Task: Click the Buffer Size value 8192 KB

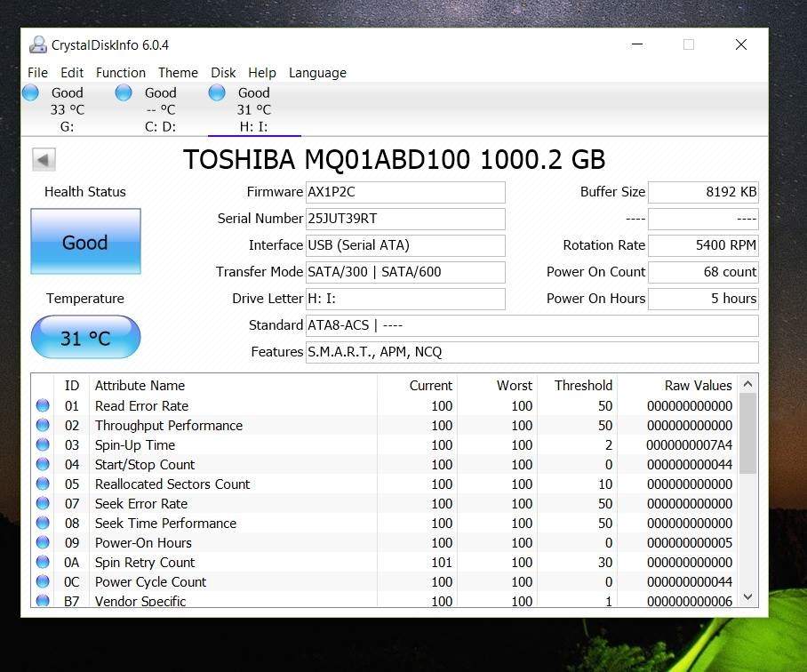Action: click(x=703, y=192)
